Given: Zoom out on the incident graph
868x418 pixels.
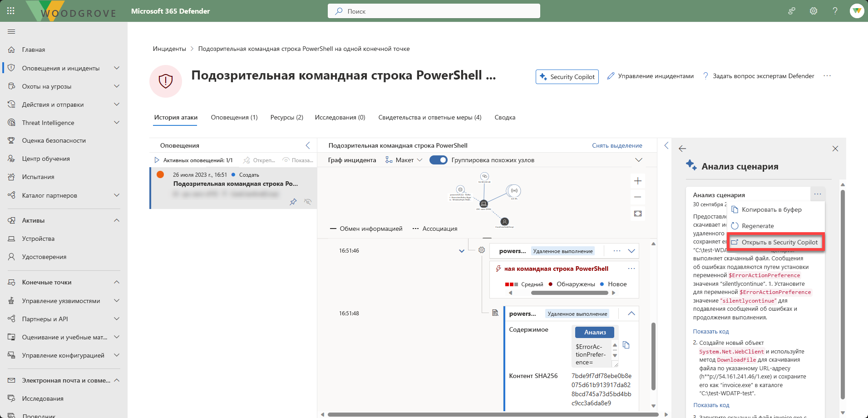Looking at the screenshot, I should click(637, 197).
